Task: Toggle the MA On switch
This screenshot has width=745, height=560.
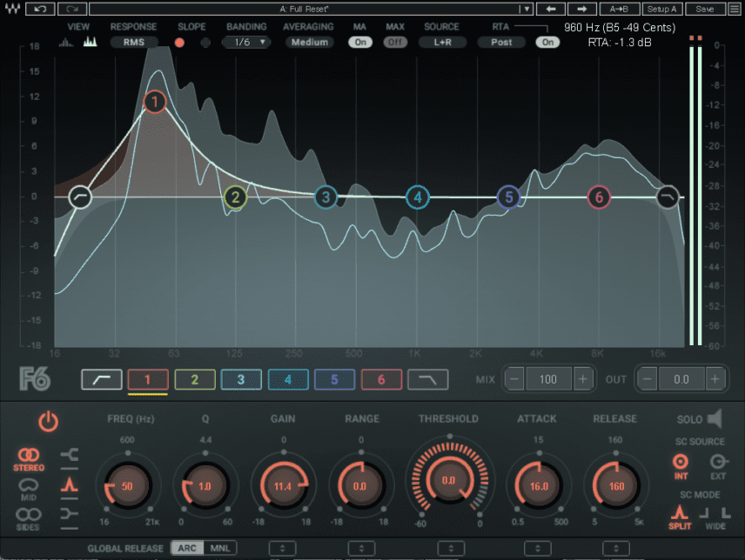Action: tap(360, 43)
